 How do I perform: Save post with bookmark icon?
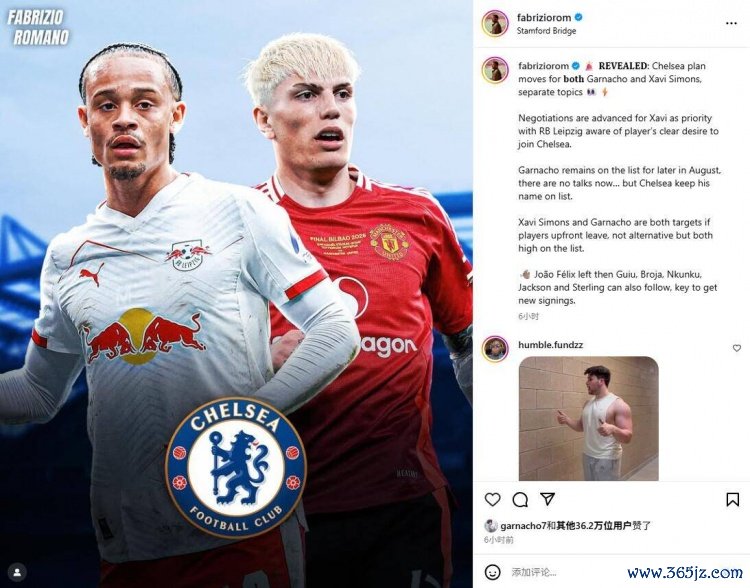click(732, 499)
